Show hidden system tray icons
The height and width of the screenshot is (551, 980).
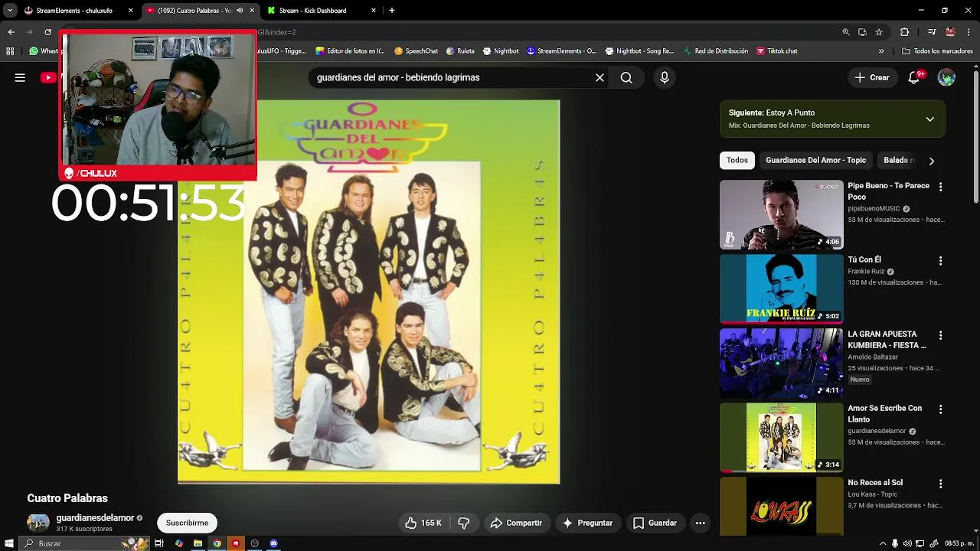(883, 543)
